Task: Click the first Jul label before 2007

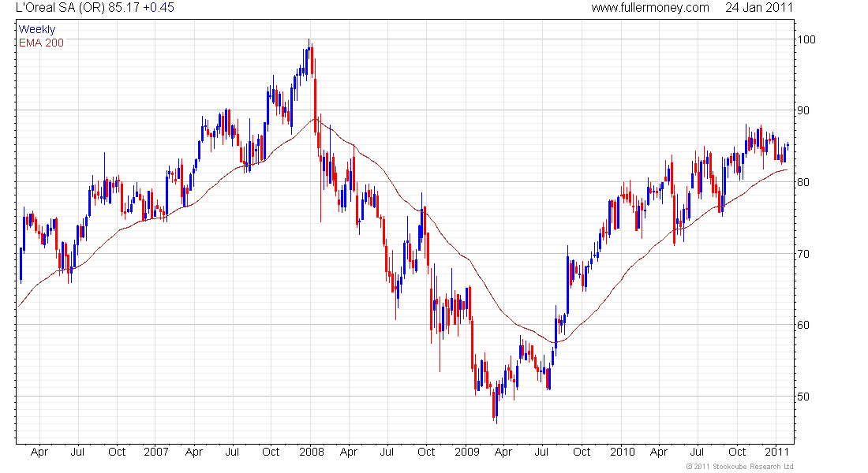Action: pyautogui.click(x=77, y=452)
